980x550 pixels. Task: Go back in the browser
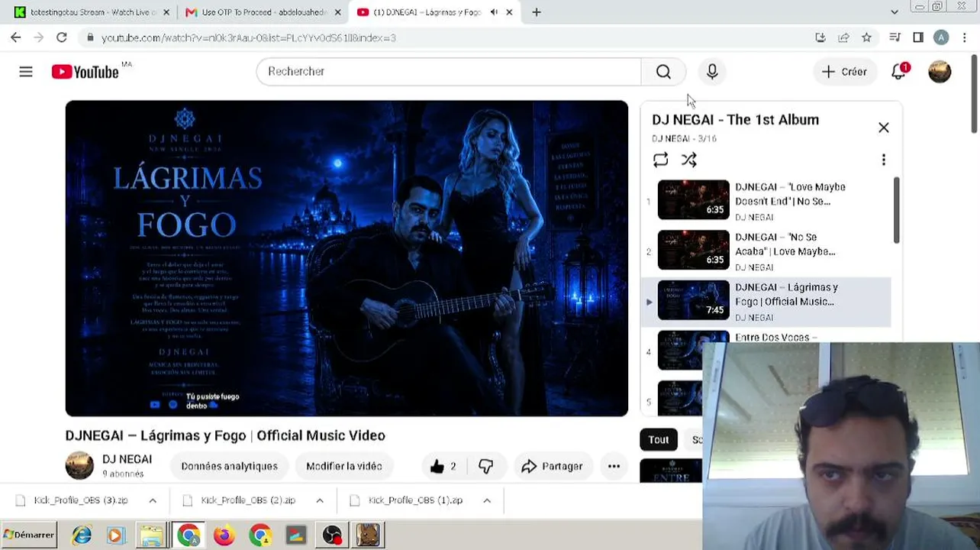16,37
